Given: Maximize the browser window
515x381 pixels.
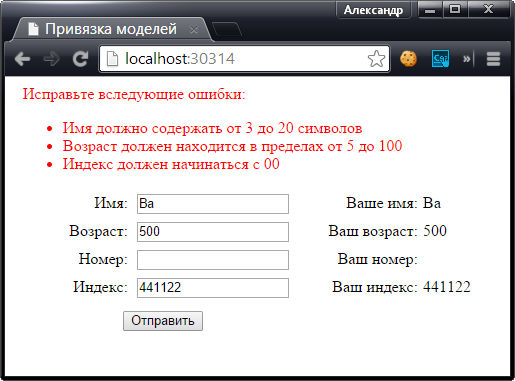Looking at the screenshot, I should pos(455,10).
